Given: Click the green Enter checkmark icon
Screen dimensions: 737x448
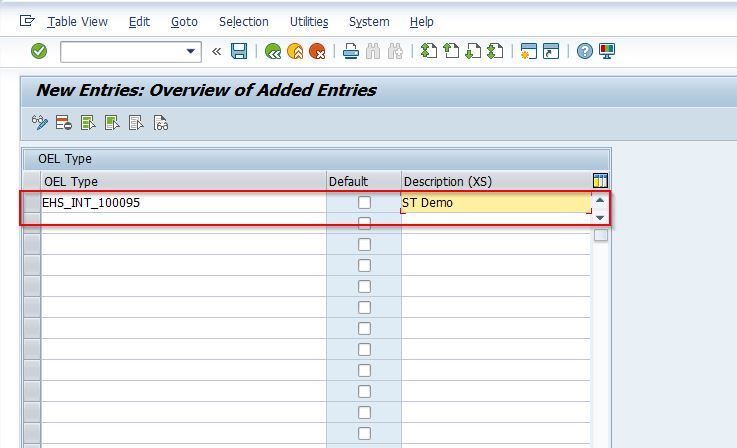Looking at the screenshot, I should [x=39, y=51].
